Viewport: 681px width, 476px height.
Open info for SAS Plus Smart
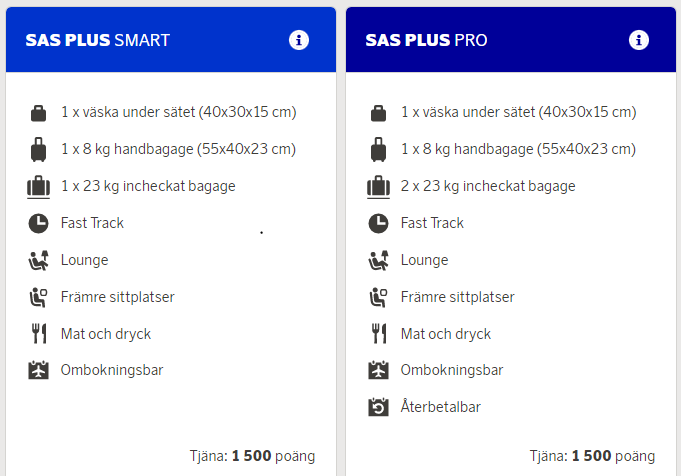tap(298, 40)
